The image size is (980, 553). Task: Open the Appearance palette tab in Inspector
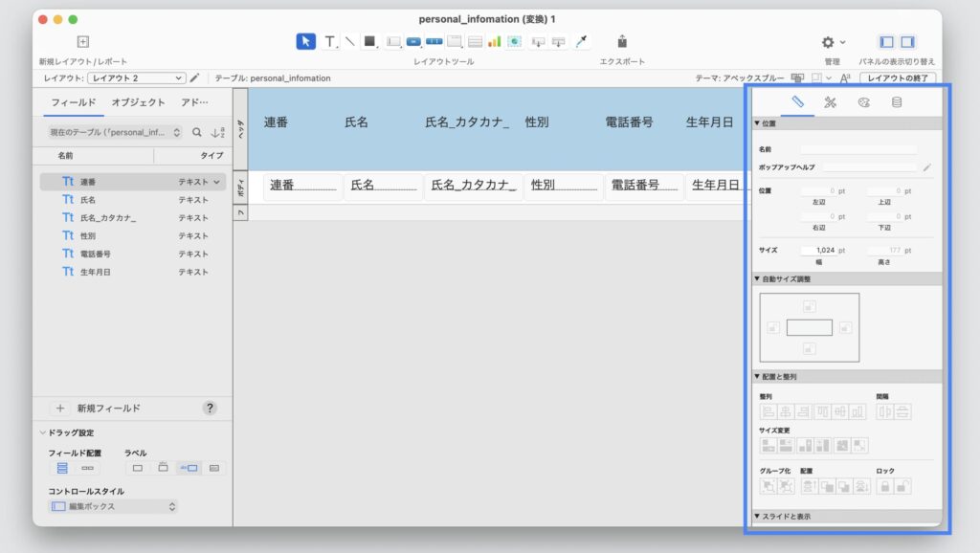(863, 102)
